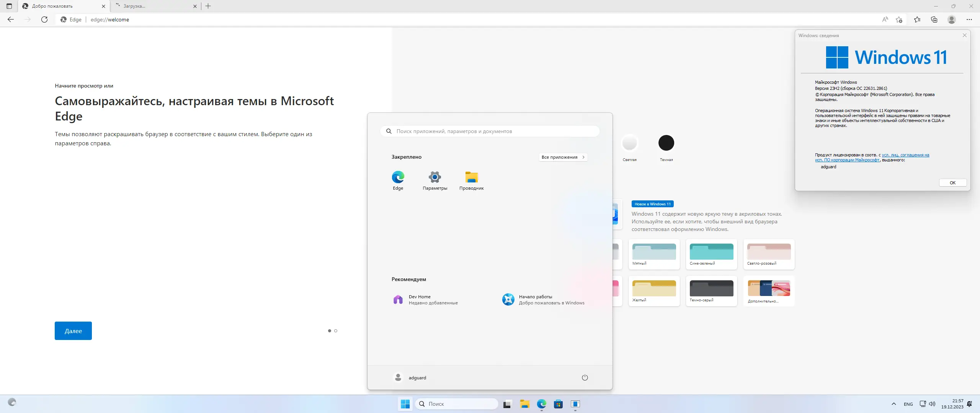Viewport: 980px width, 413px height.
Task: Open Microsoft Store from the taskbar
Action: [x=559, y=404]
